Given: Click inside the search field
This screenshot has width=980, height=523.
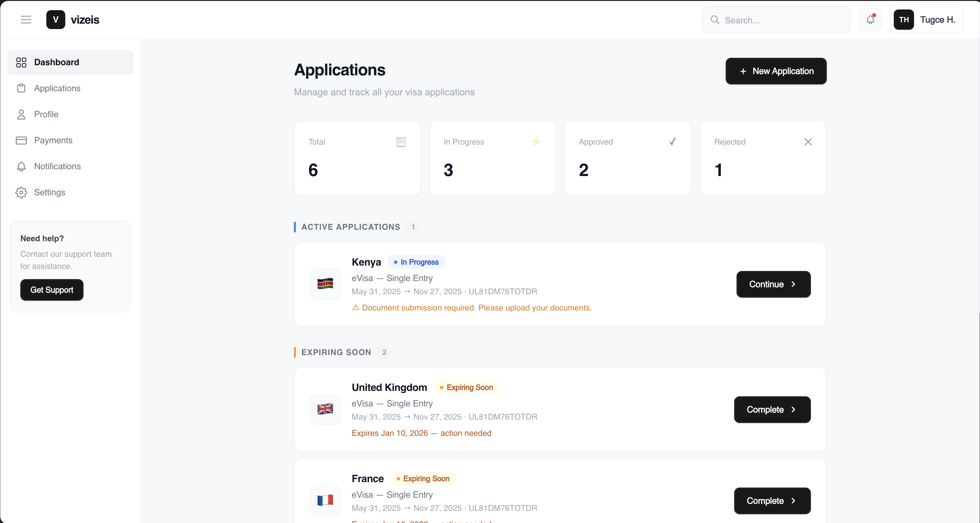Looking at the screenshot, I should pyautogui.click(x=776, y=20).
